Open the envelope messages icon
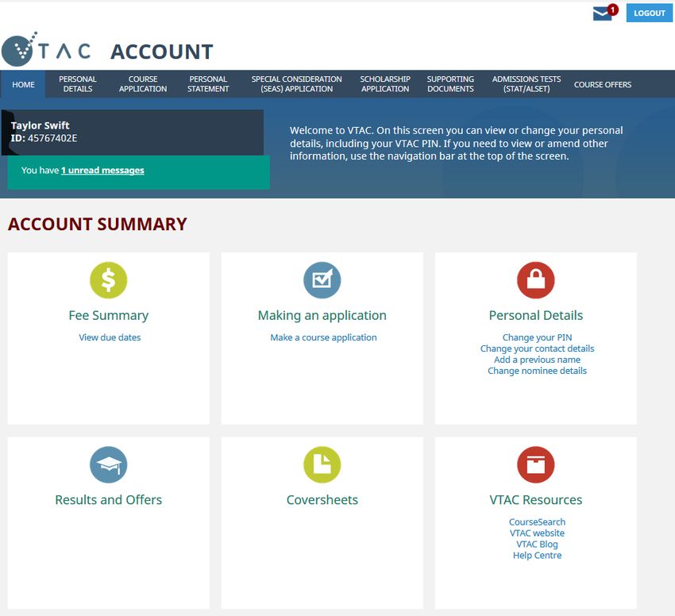675x616 pixels. [x=602, y=14]
